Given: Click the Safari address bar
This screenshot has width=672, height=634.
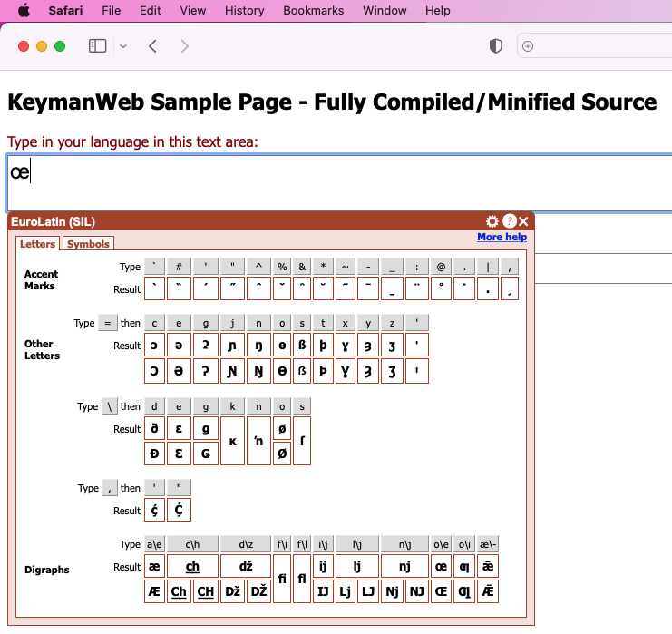Looking at the screenshot, I should coord(595,46).
